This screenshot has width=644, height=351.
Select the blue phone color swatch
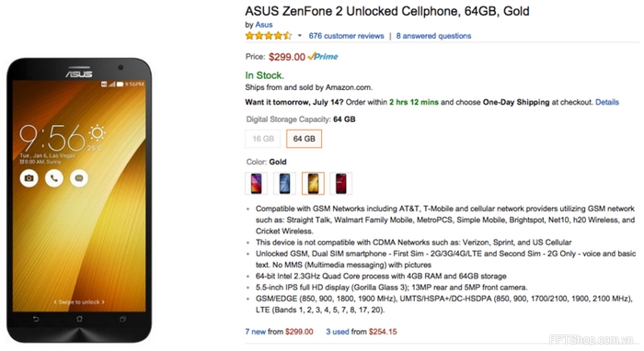[x=284, y=183]
